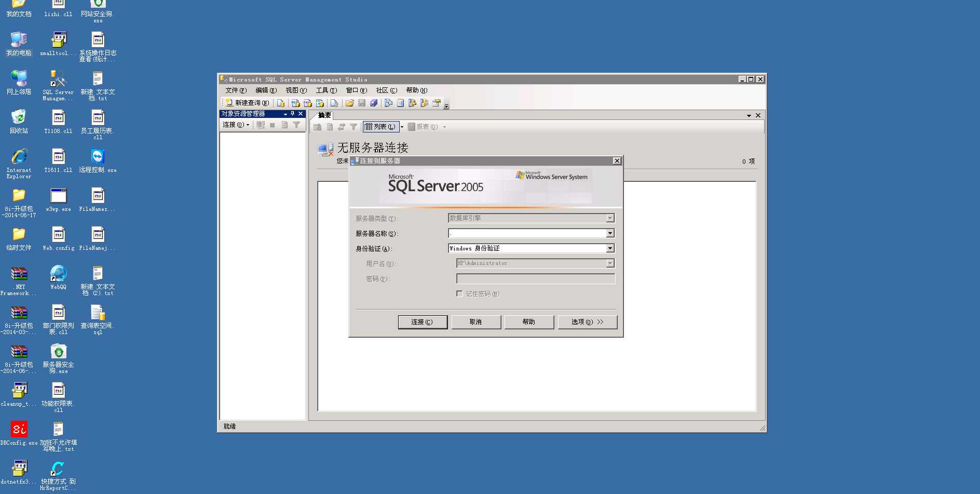Open the 连接(O) dropdown in Object Explorer

(236, 125)
